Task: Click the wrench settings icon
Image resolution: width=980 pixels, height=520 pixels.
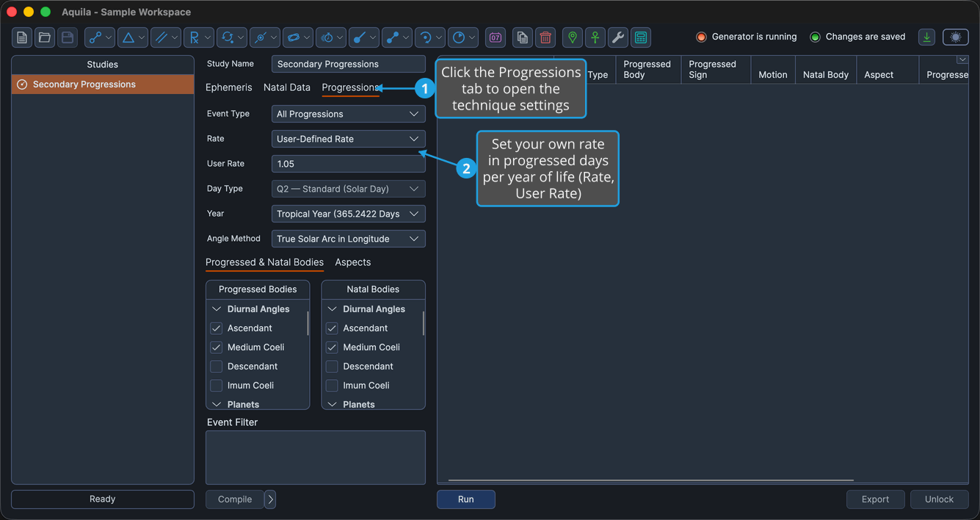Action: point(618,37)
